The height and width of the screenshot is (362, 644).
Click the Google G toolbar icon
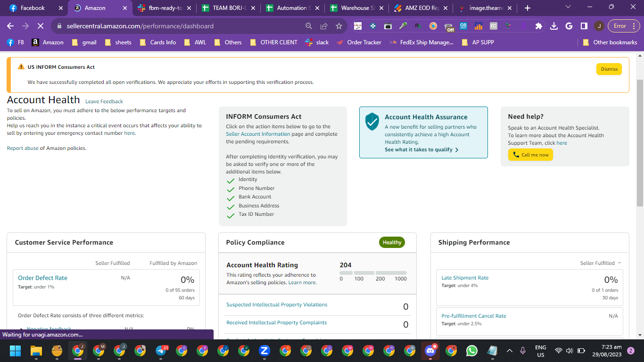click(x=569, y=26)
